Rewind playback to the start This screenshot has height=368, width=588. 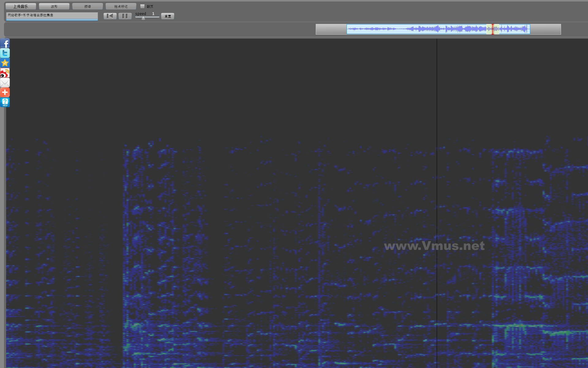pos(110,16)
